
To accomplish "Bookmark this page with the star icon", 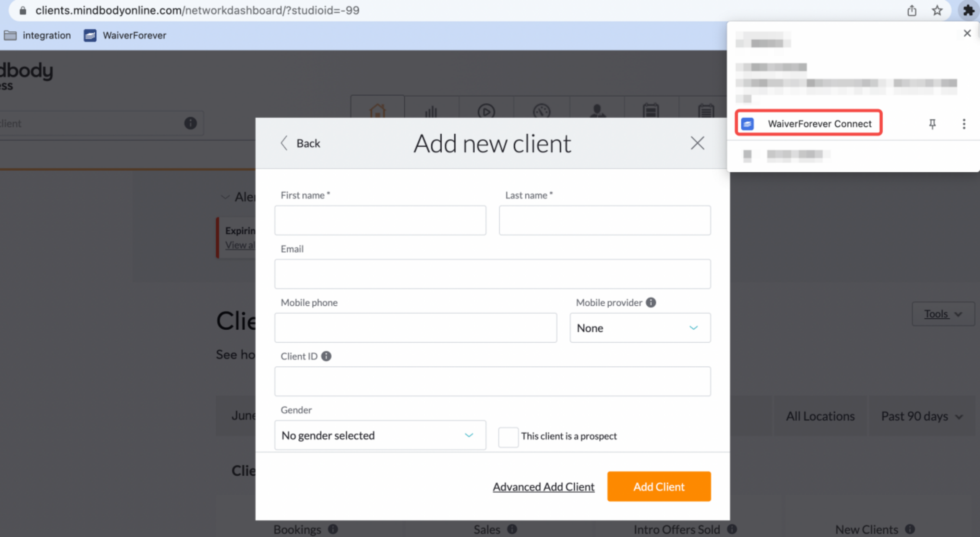I will (x=937, y=10).
